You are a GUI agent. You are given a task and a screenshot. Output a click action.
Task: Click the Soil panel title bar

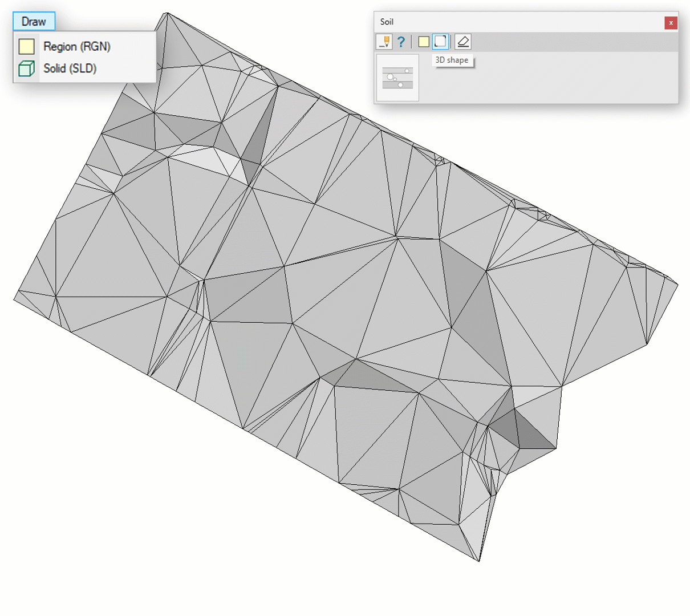click(x=513, y=22)
